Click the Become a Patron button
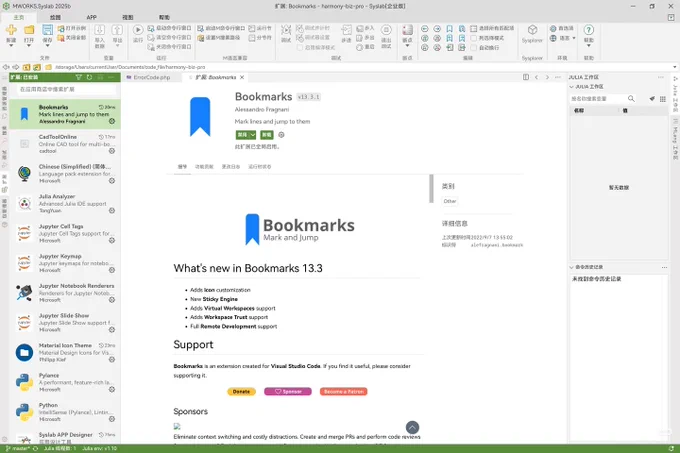680x453 pixels. click(x=343, y=391)
